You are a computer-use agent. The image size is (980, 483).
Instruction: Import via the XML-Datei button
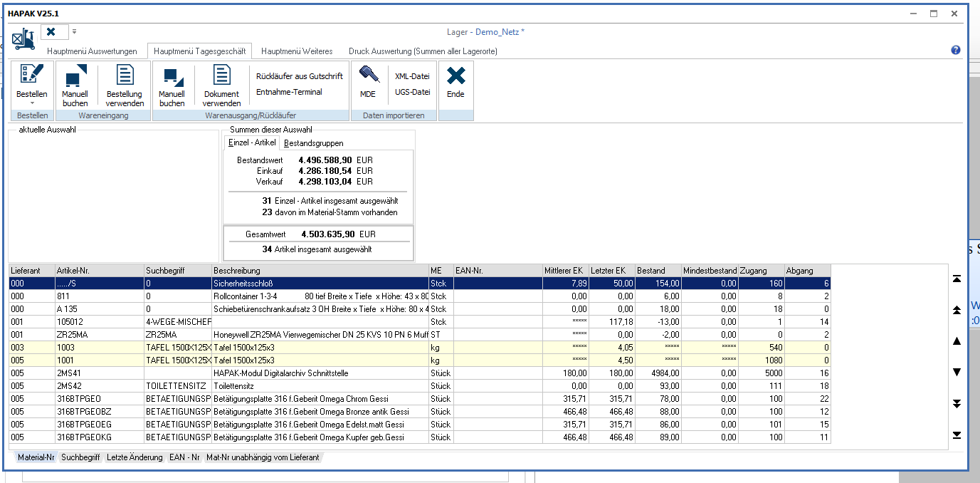point(412,76)
